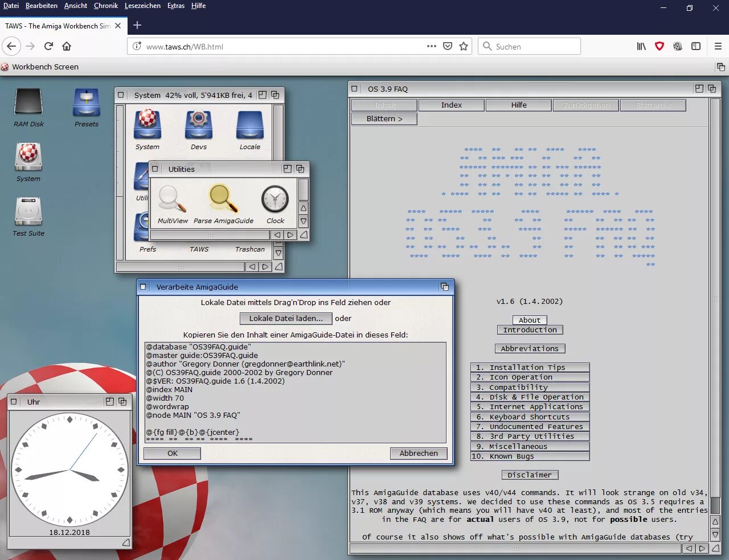Open the About link in FAQ
This screenshot has width=729, height=560.
pos(530,320)
